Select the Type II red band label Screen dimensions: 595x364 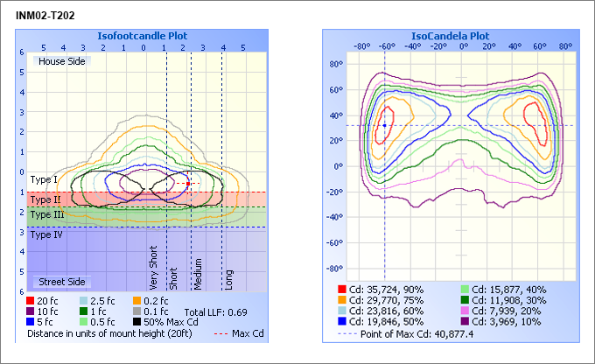pyautogui.click(x=45, y=199)
